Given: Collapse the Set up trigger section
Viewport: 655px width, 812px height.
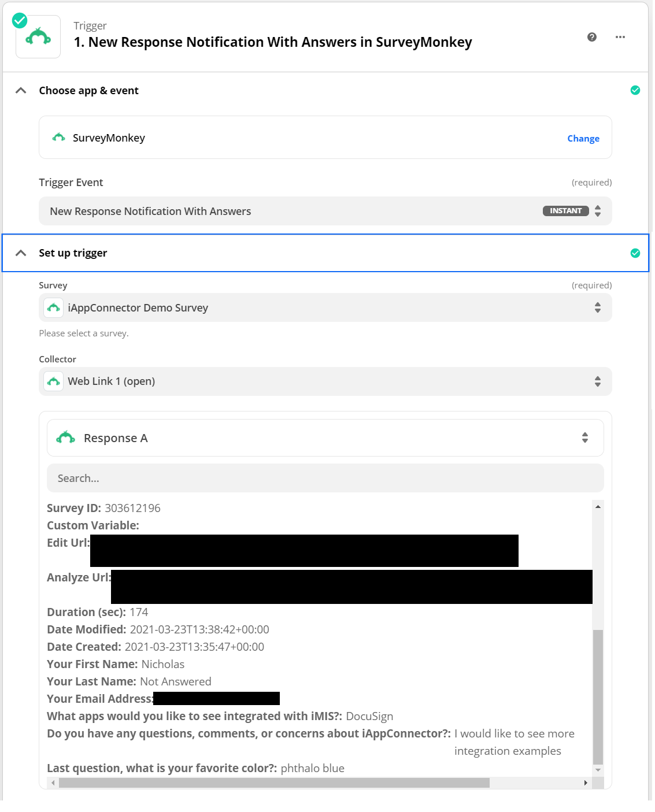Looking at the screenshot, I should click(x=21, y=253).
